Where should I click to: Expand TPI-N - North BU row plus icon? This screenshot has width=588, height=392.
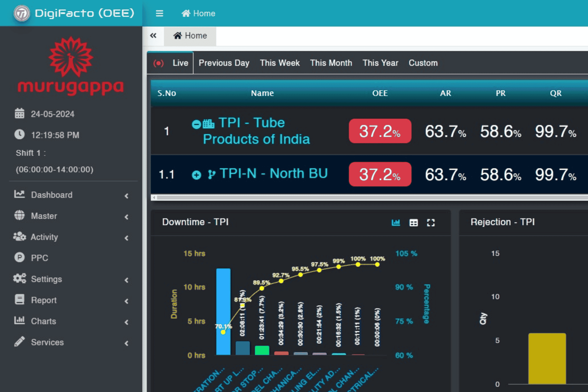point(196,175)
